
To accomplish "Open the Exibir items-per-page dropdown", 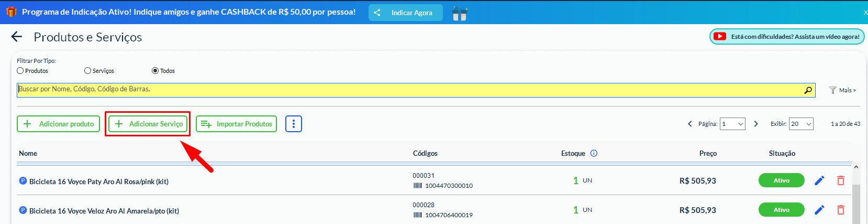I will coord(801,124).
